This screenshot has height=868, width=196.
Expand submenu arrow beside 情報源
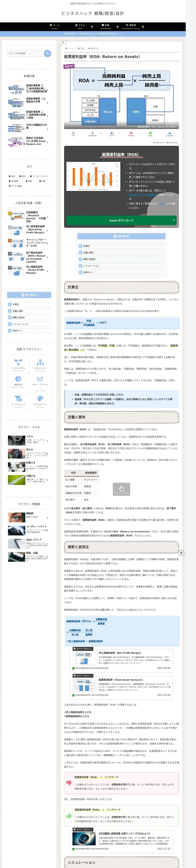(x=143, y=27)
